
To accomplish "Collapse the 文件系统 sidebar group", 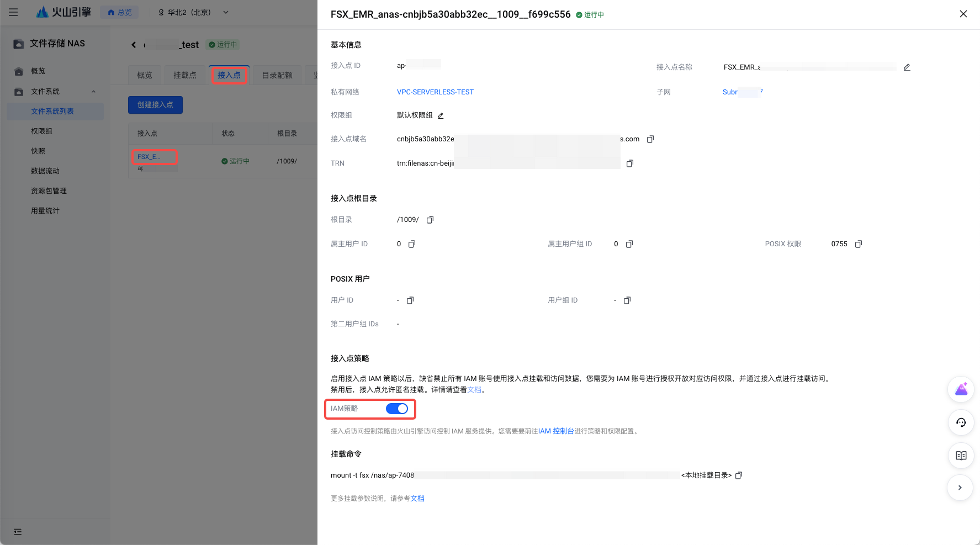I will pyautogui.click(x=93, y=92).
